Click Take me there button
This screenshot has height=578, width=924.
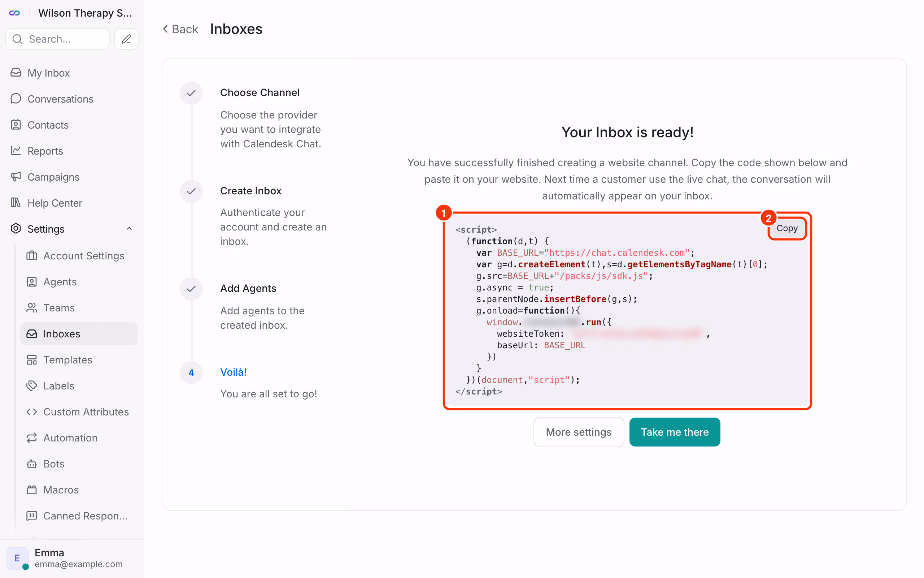tap(675, 432)
